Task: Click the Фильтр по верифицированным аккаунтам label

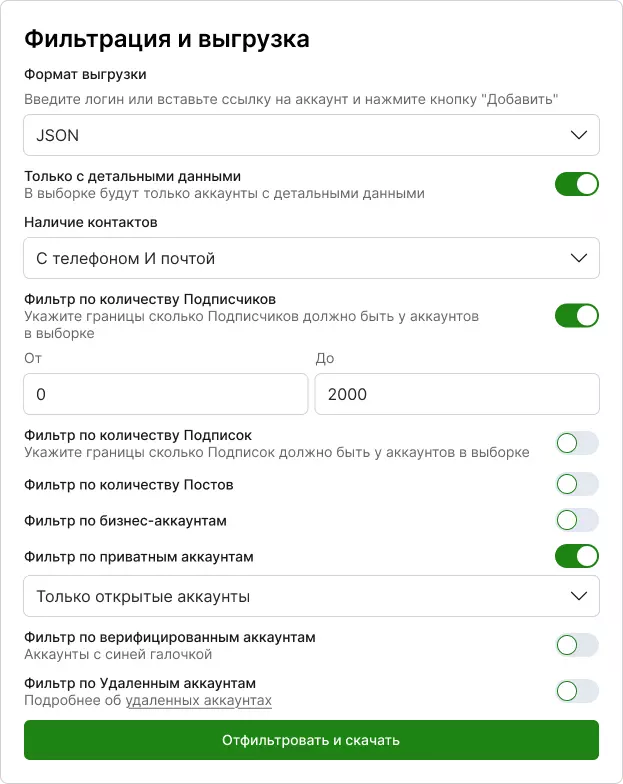Action: [x=170, y=638]
